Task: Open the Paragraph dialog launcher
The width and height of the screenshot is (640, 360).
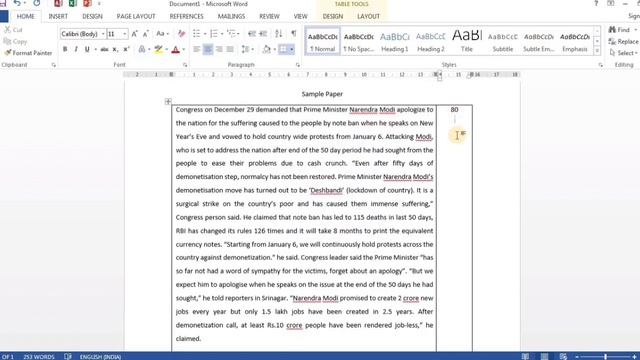Action: pyautogui.click(x=298, y=65)
